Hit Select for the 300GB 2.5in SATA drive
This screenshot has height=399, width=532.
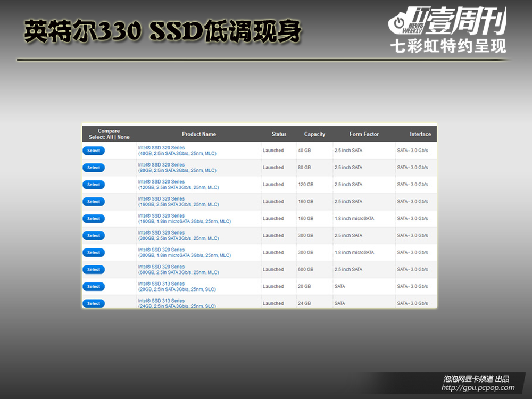pos(94,236)
